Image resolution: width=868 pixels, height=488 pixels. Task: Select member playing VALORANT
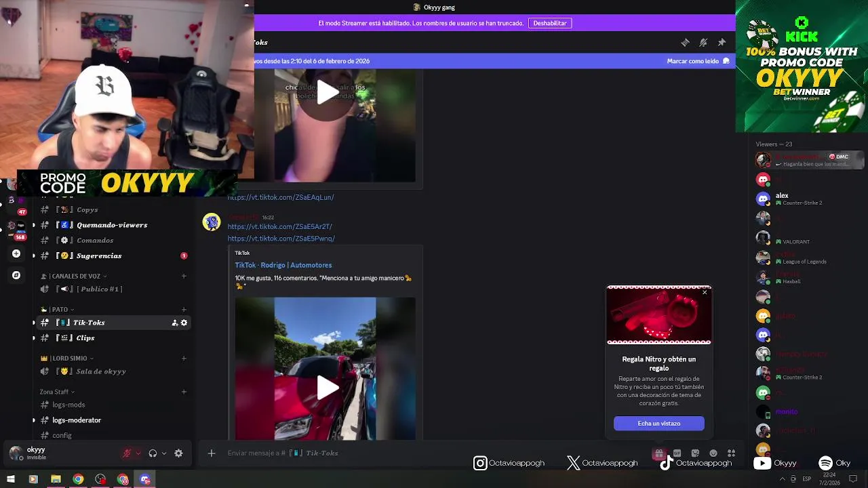[x=810, y=238]
